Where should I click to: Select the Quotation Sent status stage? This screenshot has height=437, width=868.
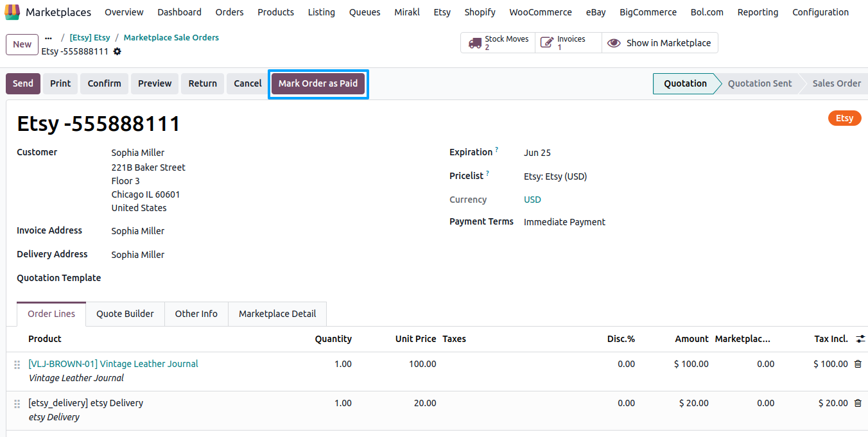click(759, 83)
